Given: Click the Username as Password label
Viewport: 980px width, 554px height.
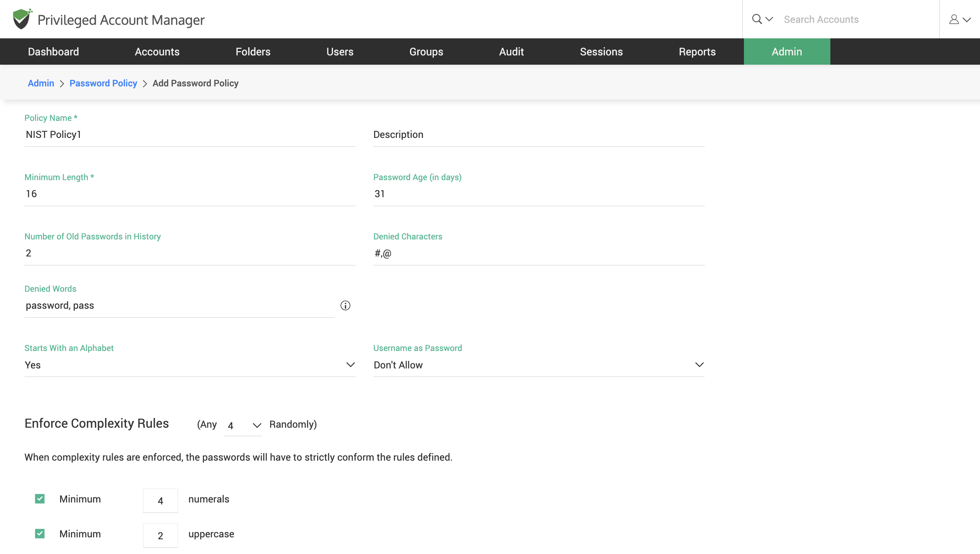Looking at the screenshot, I should click(x=418, y=348).
